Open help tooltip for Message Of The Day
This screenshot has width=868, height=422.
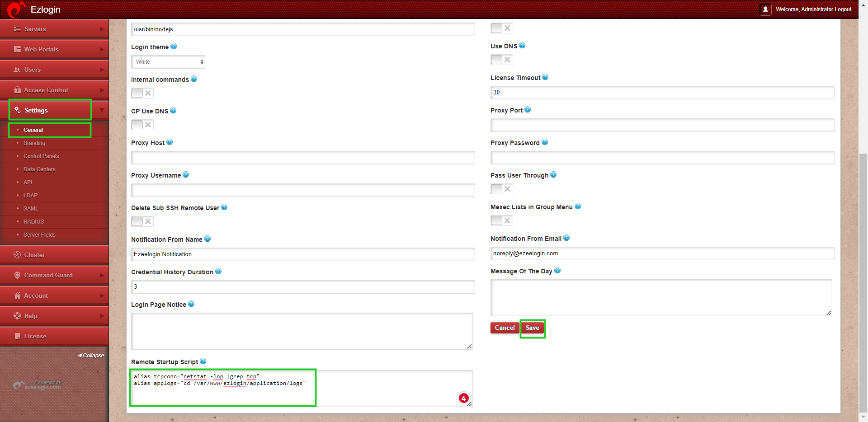point(557,271)
